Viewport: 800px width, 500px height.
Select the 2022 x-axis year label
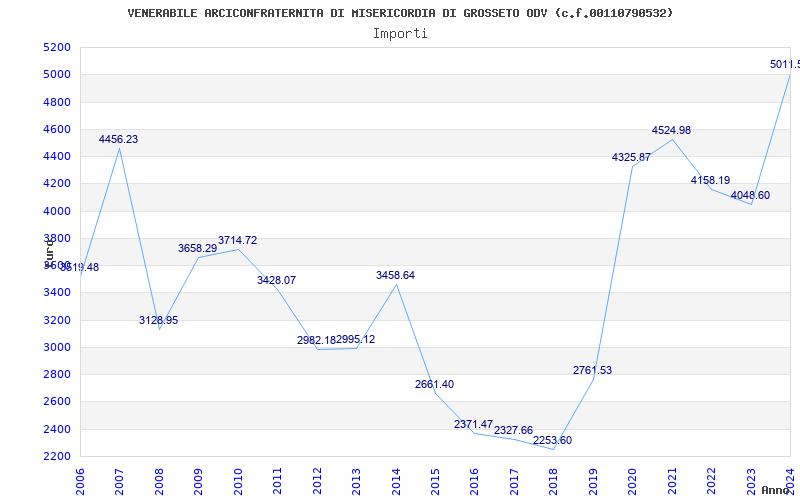point(712,482)
